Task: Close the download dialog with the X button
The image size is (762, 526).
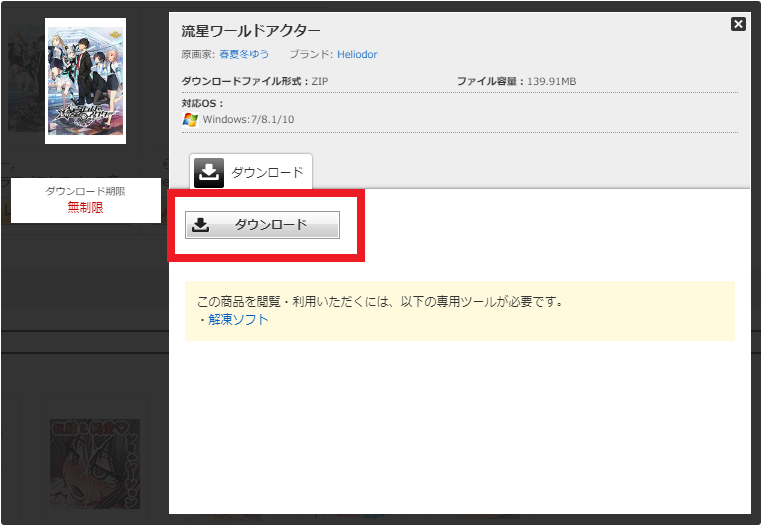Action: (x=738, y=24)
